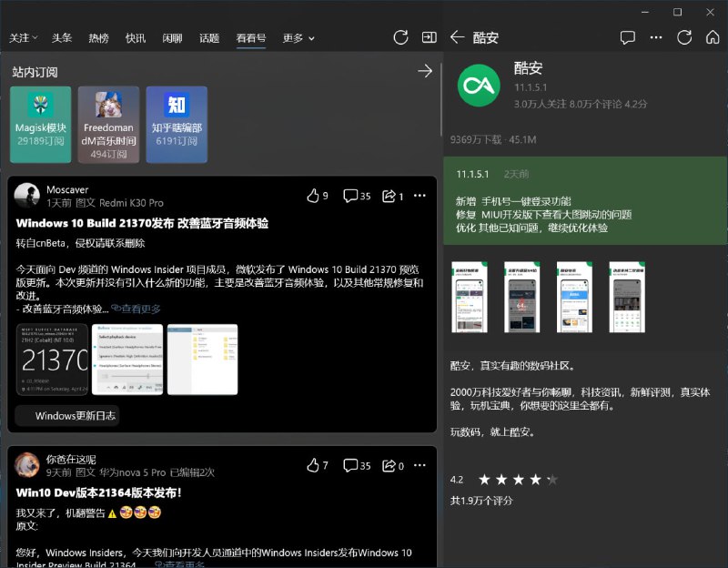Viewport: 728px width, 568px height.
Task: Open the overflow menu on Moscaver's post
Action: click(420, 196)
